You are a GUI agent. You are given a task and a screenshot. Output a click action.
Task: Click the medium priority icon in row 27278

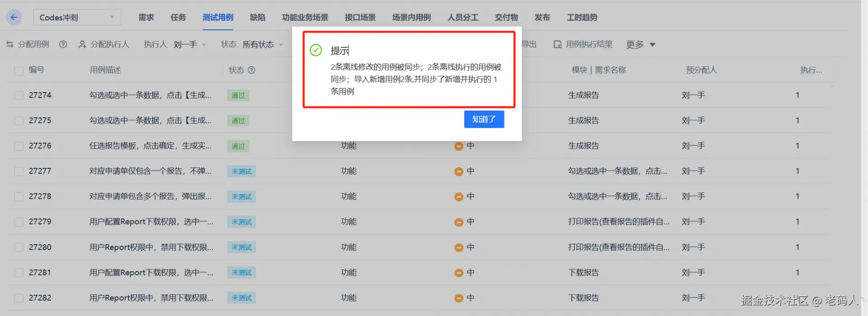click(459, 196)
